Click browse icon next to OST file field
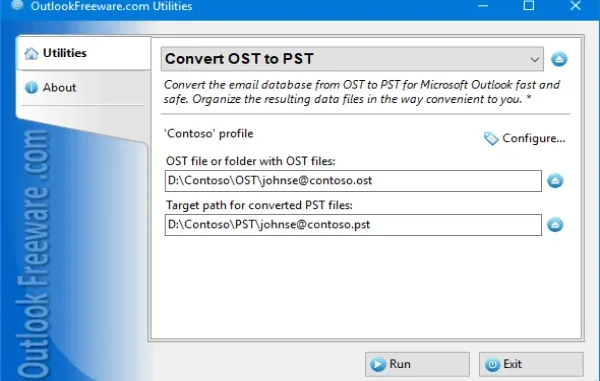Image resolution: width=600 pixels, height=381 pixels. (555, 181)
